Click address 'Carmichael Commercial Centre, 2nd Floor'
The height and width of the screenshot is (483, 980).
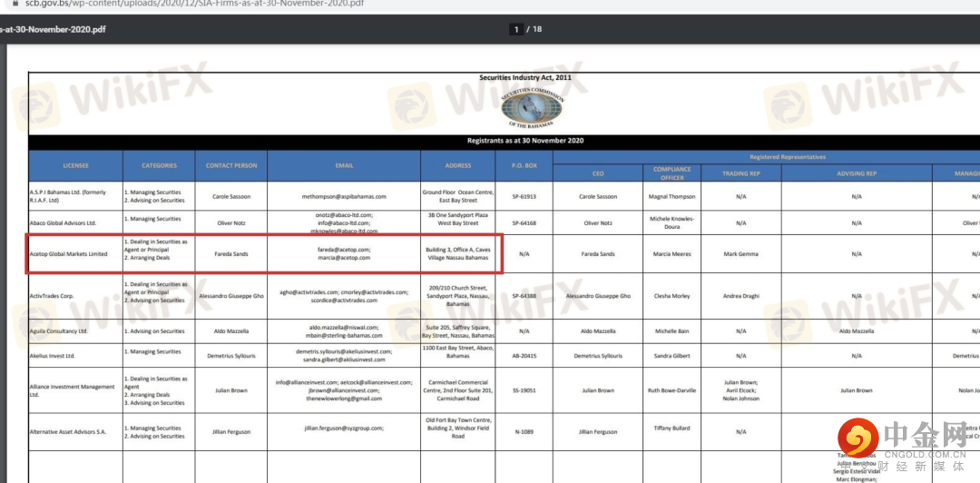tap(458, 390)
